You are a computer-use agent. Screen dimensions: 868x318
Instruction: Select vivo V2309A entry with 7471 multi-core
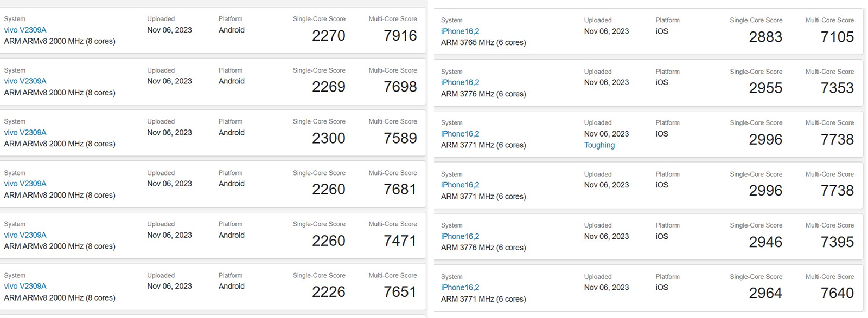tap(25, 235)
